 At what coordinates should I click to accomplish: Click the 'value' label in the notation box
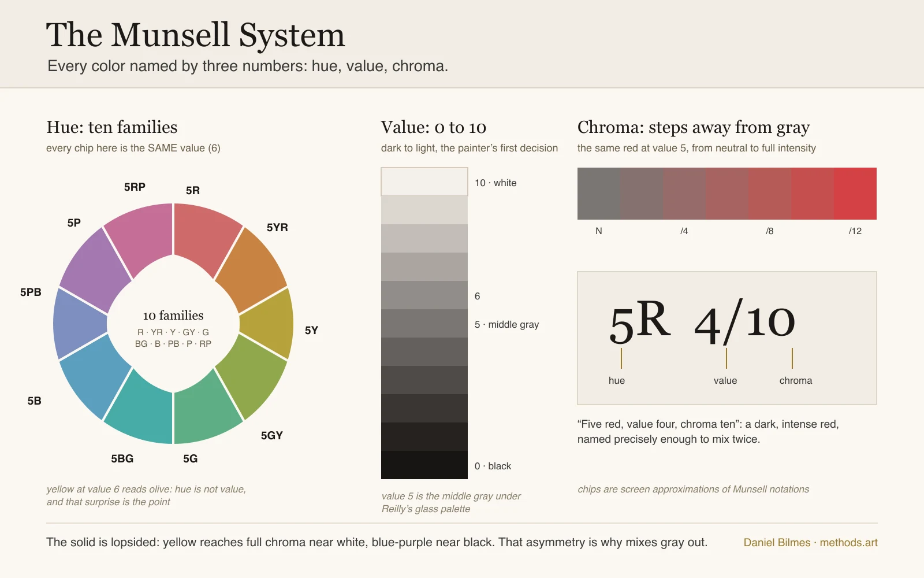click(x=725, y=381)
